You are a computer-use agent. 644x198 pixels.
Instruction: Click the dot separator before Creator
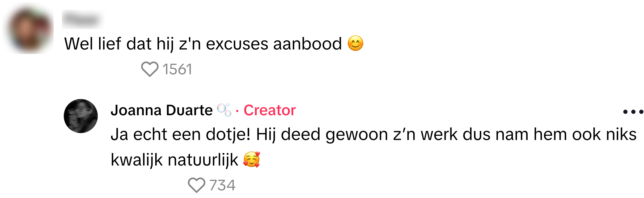[237, 111]
